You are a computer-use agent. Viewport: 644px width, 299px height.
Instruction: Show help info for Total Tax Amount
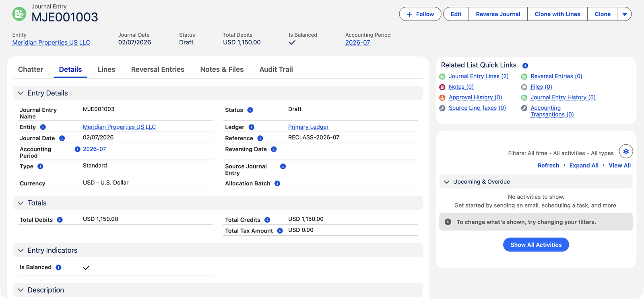click(x=280, y=231)
